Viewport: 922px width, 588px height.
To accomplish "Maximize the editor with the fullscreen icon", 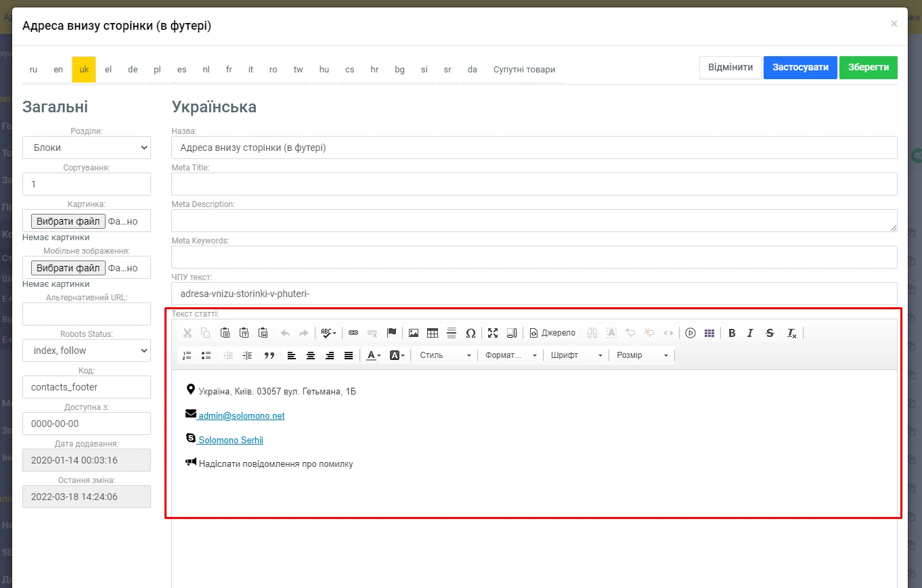I will pyautogui.click(x=493, y=333).
